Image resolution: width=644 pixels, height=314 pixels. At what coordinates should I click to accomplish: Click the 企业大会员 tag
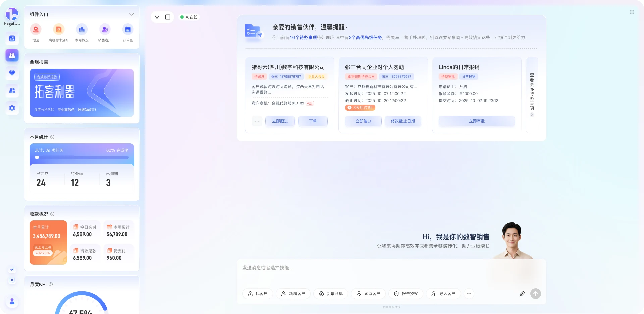coord(316,77)
